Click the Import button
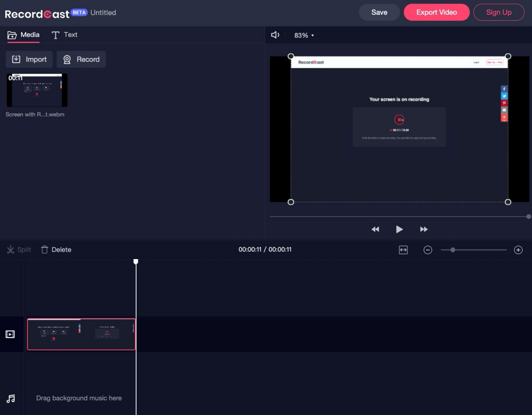The height and width of the screenshot is (415, 532). click(29, 59)
